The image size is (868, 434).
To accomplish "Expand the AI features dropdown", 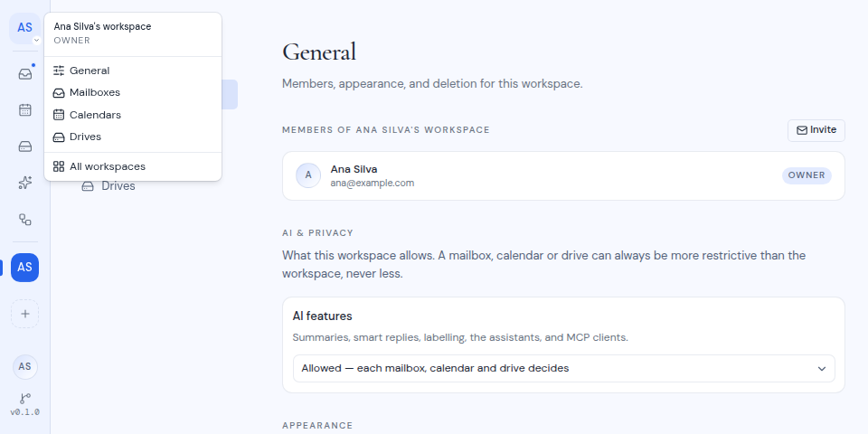I will click(563, 369).
